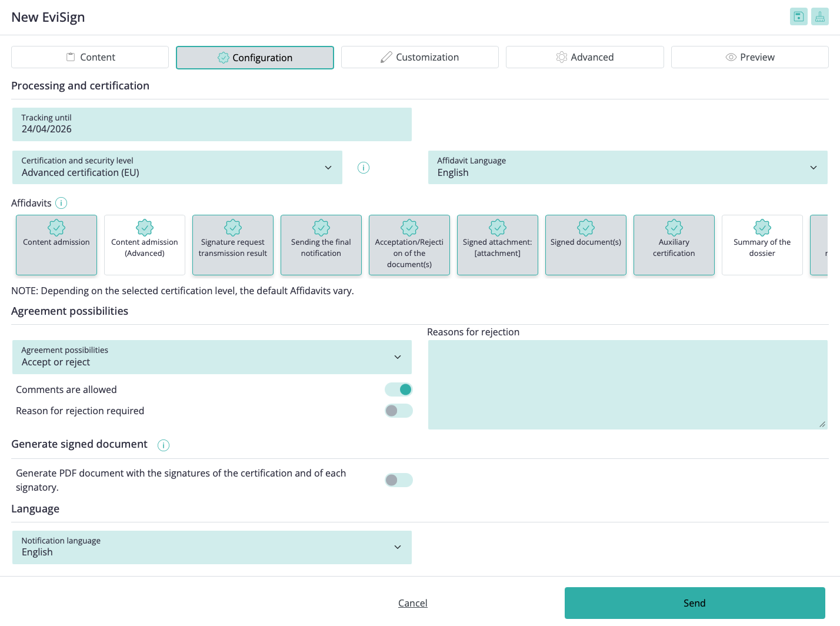Toggle Acceptation/Rejection of the document(s) affidavit
The width and height of the screenshot is (840, 626).
pyautogui.click(x=409, y=245)
